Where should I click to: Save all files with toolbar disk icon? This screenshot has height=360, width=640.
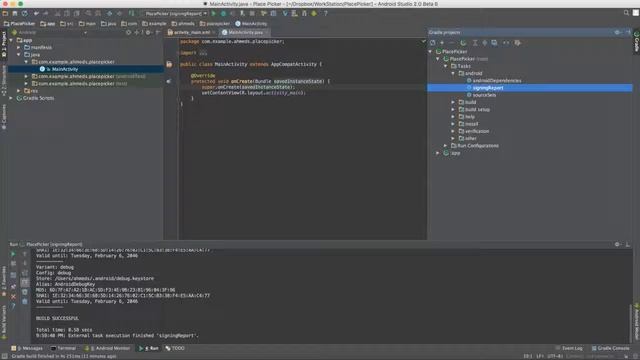(15, 13)
